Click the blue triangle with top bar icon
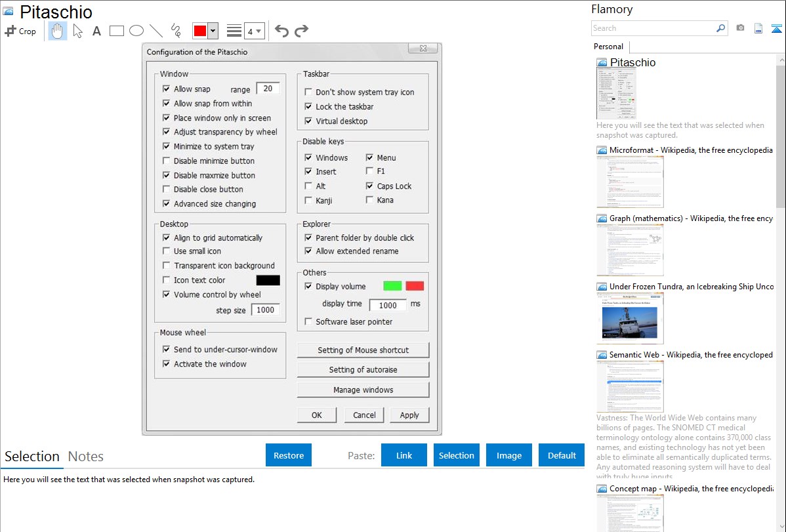Viewport: 786px width, 532px height. click(x=776, y=28)
